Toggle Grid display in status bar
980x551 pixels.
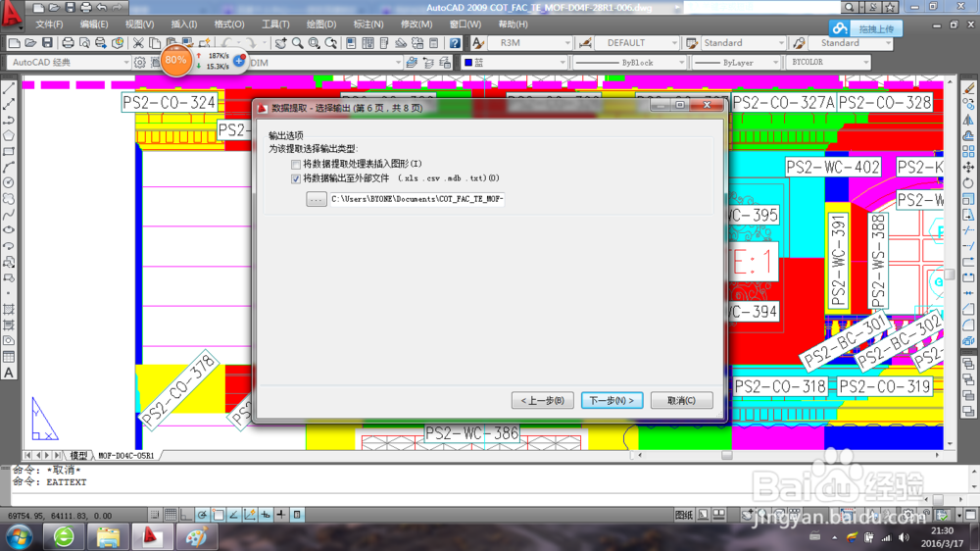(x=170, y=515)
